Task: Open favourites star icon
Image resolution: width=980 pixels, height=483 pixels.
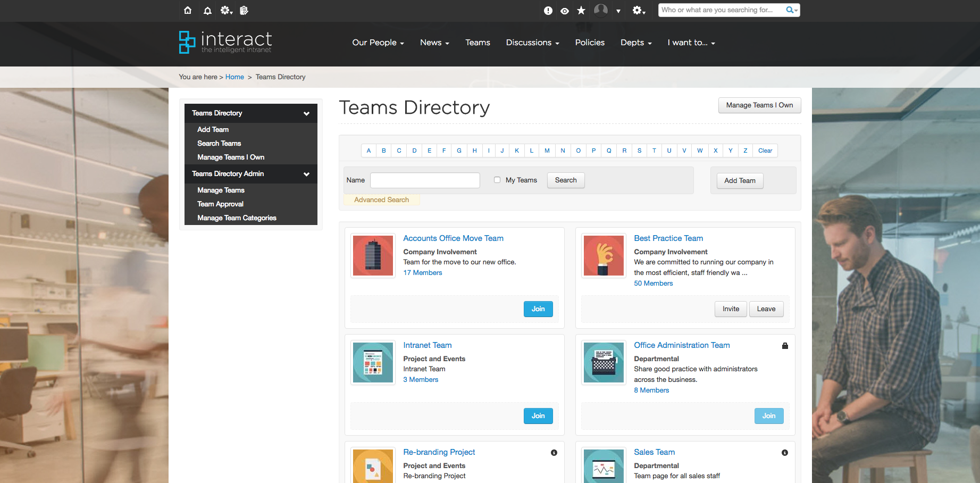Action: coord(581,10)
